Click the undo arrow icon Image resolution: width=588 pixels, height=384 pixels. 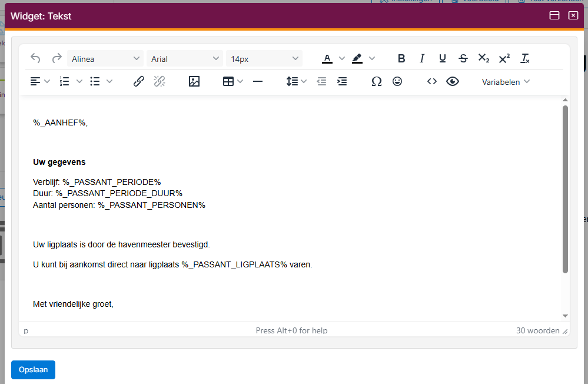35,58
